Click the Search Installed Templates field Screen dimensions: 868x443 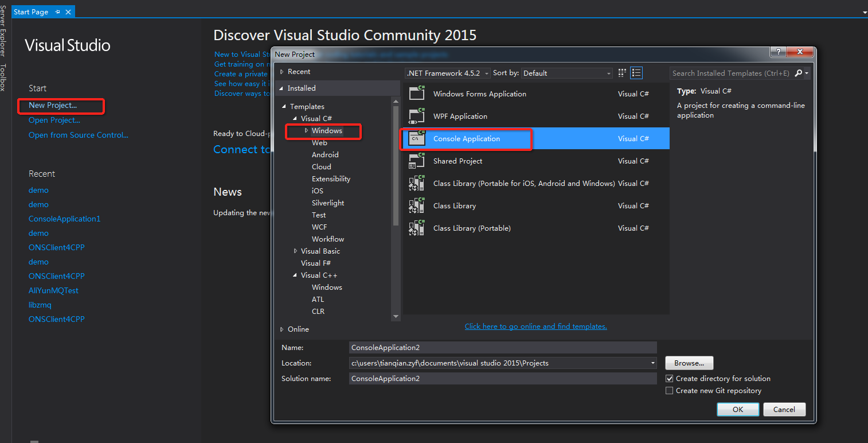[x=731, y=73]
